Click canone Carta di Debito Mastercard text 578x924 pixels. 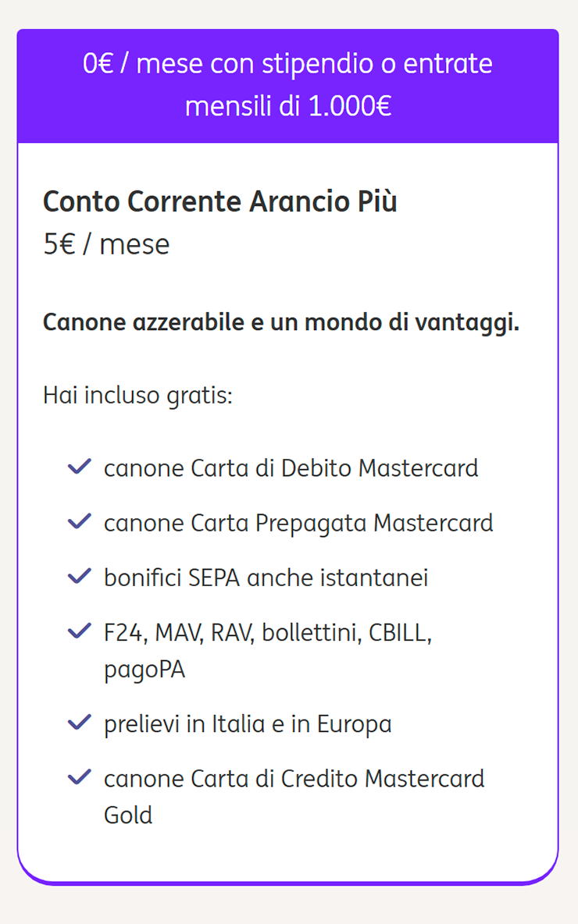click(291, 468)
